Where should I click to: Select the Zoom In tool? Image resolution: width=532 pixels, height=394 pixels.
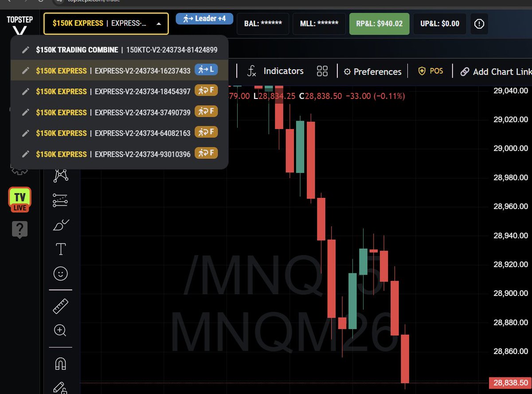coord(60,330)
